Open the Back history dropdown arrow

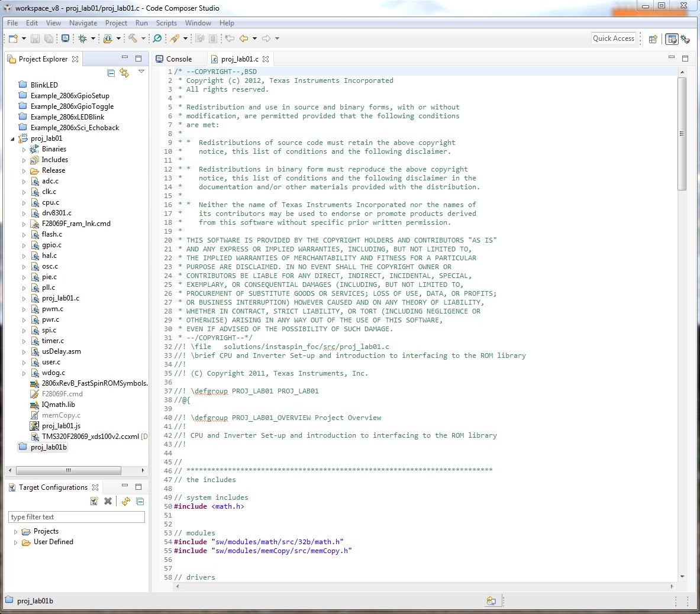pyautogui.click(x=254, y=39)
